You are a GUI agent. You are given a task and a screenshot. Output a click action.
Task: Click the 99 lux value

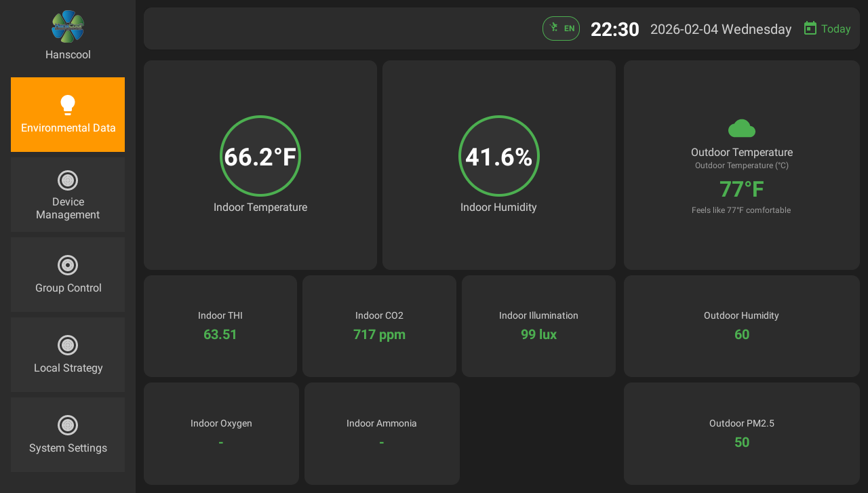(x=538, y=334)
